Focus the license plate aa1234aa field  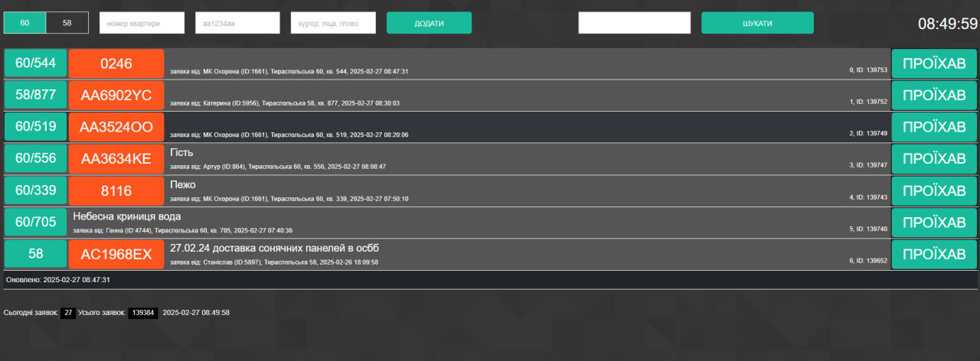point(238,23)
